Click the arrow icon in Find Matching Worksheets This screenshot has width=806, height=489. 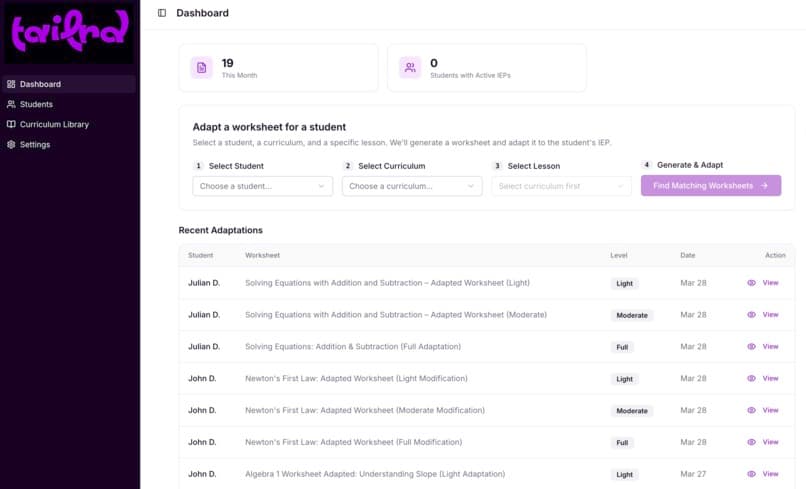click(764, 186)
